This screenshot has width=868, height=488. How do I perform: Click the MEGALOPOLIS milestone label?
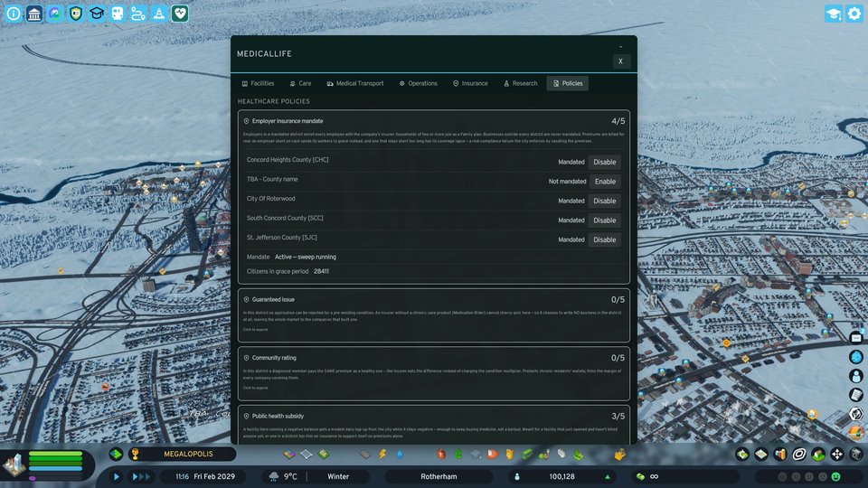(x=188, y=455)
